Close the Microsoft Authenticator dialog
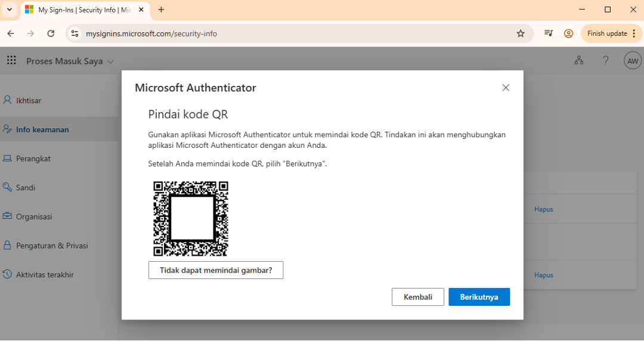Viewport: 644px width, 341px height. click(x=506, y=88)
